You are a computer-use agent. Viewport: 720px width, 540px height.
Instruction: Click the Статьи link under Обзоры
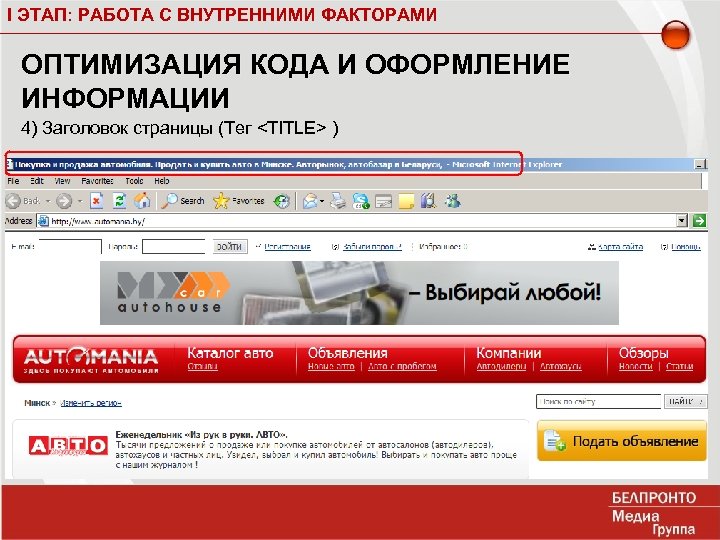[x=680, y=366]
